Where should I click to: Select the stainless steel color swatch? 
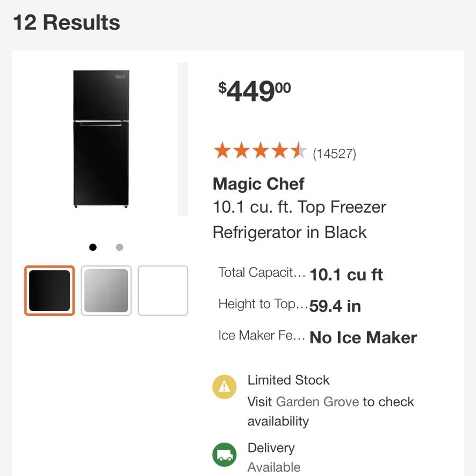pos(106,291)
